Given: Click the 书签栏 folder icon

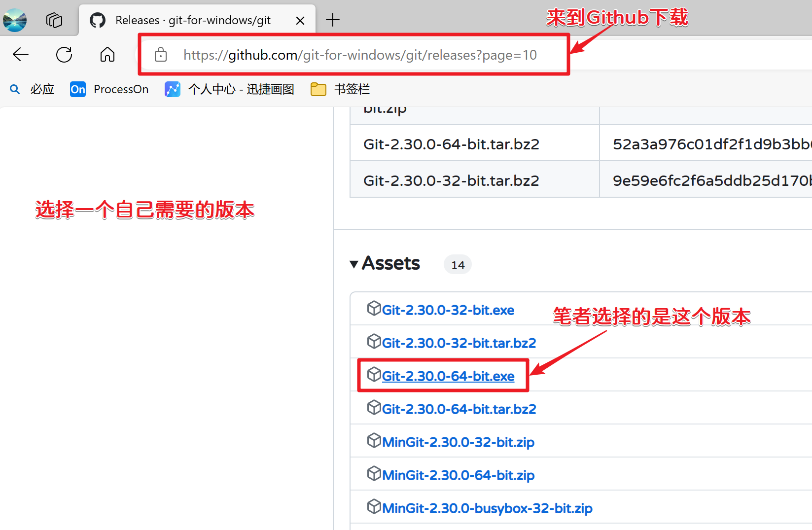Looking at the screenshot, I should pyautogui.click(x=318, y=89).
